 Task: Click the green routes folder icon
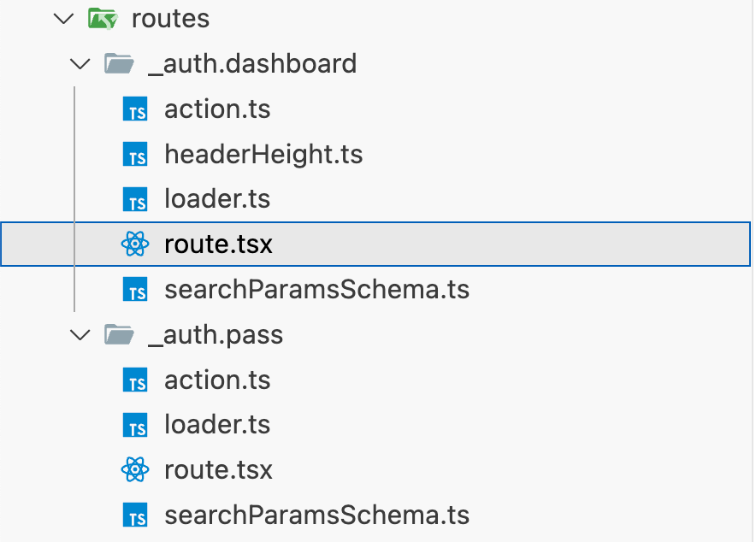point(103,19)
